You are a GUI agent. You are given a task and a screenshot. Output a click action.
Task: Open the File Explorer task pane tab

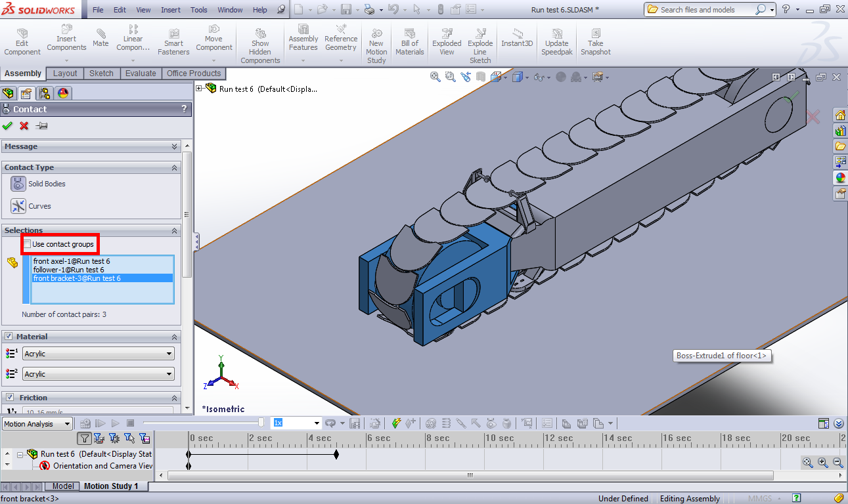pyautogui.click(x=840, y=146)
